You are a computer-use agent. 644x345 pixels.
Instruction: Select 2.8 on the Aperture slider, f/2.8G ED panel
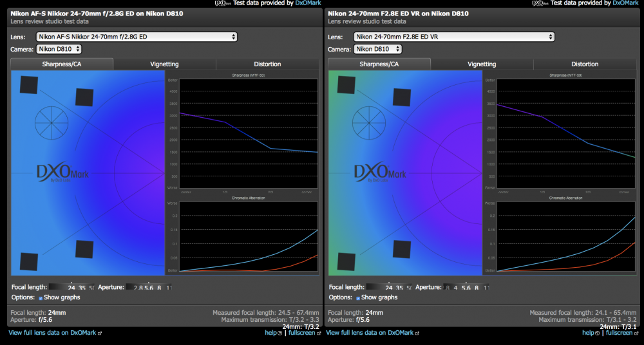pos(138,288)
